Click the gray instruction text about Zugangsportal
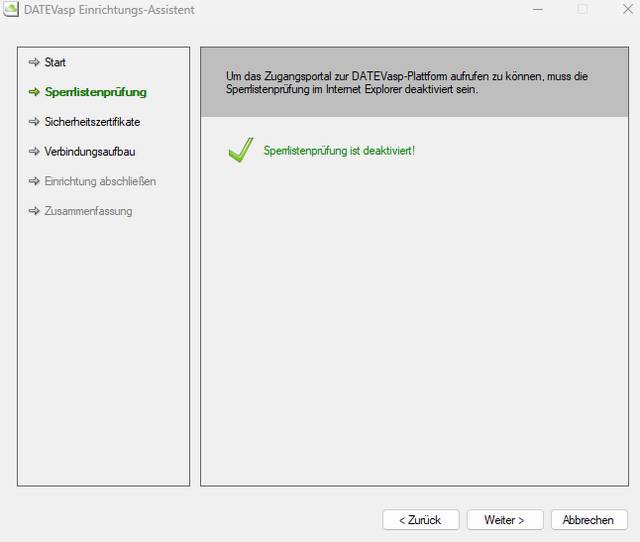640x542 pixels. click(x=407, y=83)
